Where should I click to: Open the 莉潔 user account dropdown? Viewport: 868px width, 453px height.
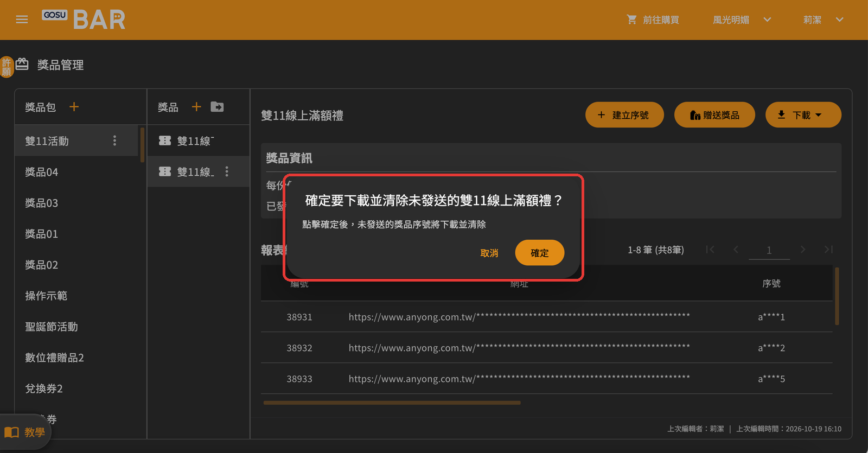(x=823, y=20)
